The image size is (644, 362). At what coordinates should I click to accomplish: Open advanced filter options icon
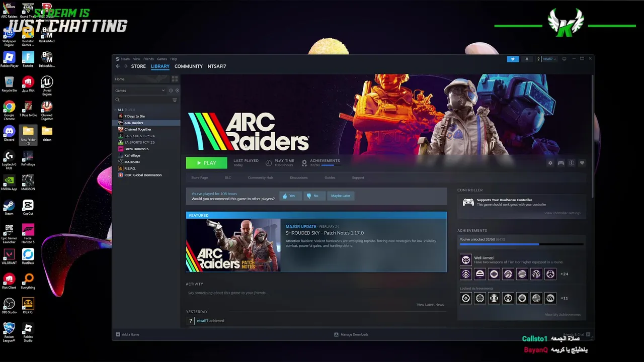point(175,100)
